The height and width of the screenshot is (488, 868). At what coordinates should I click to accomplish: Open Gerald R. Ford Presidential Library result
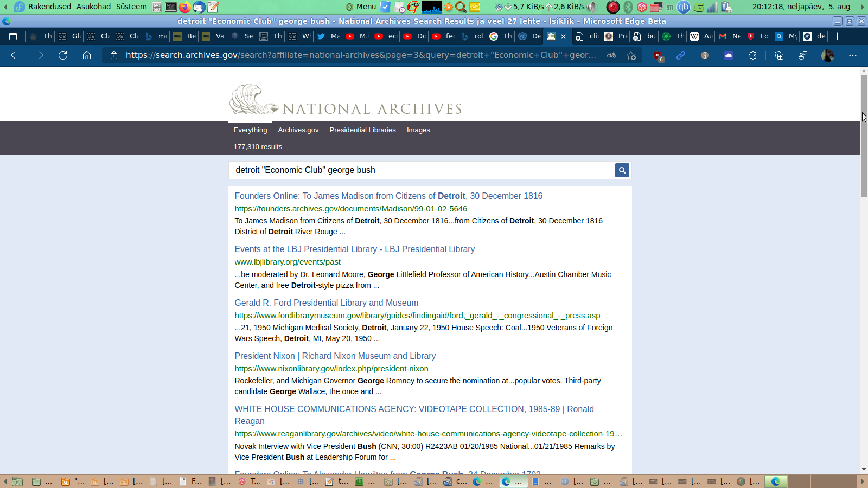tap(327, 303)
